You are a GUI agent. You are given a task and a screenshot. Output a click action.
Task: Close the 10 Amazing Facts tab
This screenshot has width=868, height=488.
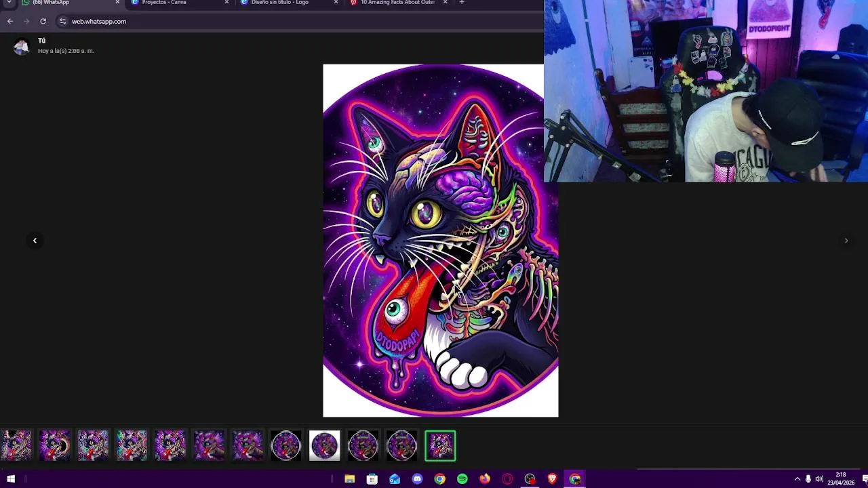pos(445,3)
